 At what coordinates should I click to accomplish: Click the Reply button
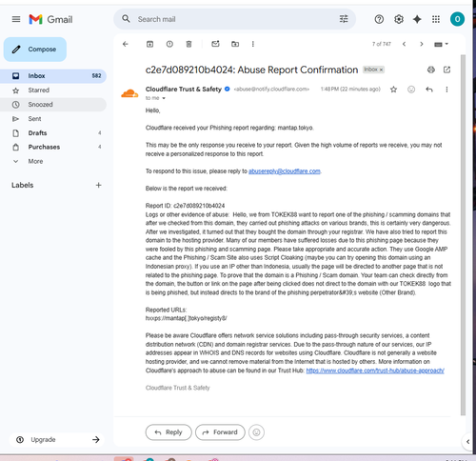coord(169,432)
